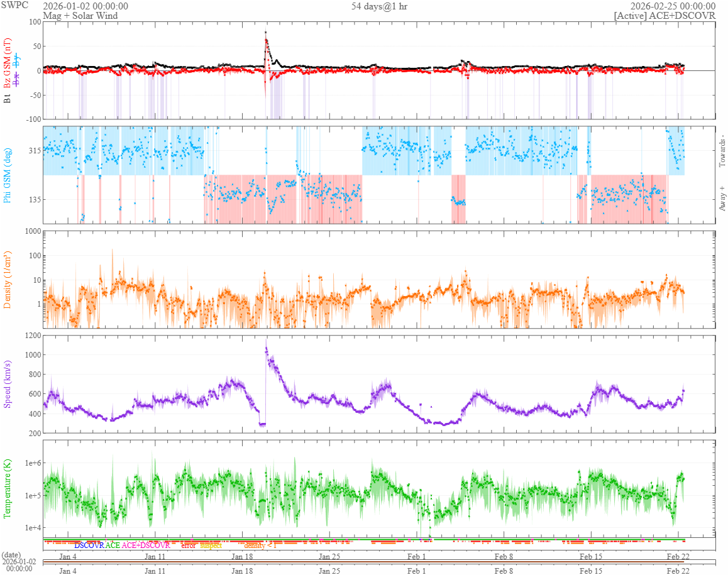Click the '[Active] ACE+DSCOVR' source label
The height and width of the screenshot is (575, 728).
pyautogui.click(x=665, y=15)
